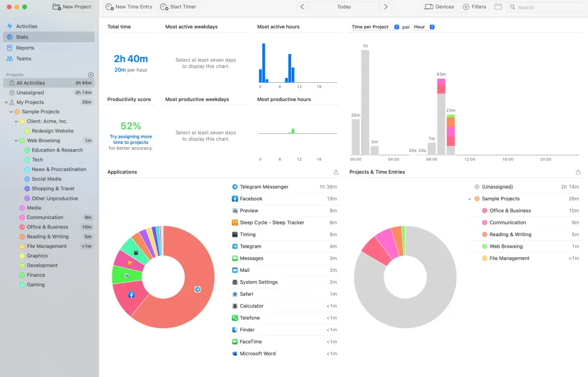This screenshot has height=377, width=588.
Task: Open the Devices panel
Action: (x=439, y=7)
